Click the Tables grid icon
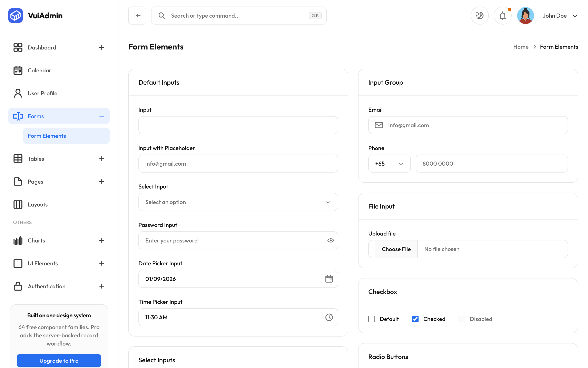 18,159
